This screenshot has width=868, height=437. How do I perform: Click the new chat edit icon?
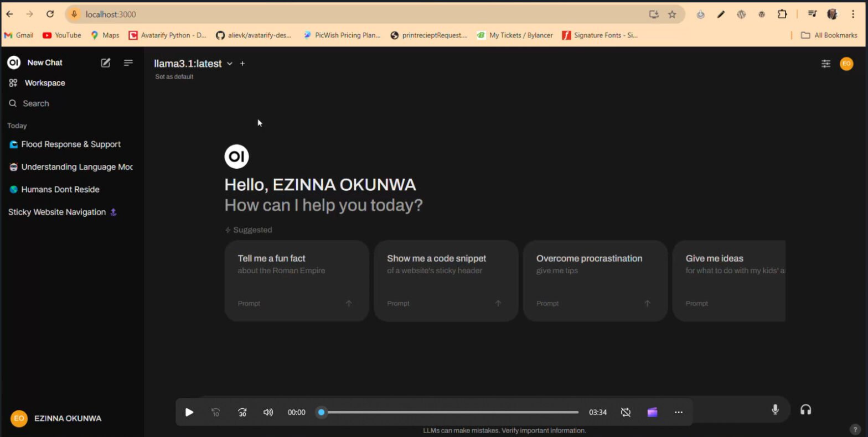click(105, 63)
